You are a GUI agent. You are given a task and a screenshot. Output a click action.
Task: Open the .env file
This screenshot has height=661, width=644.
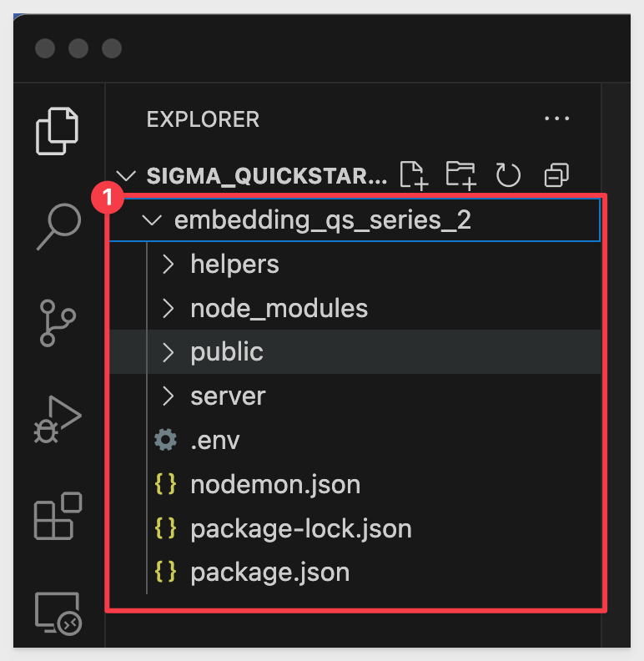pyautogui.click(x=214, y=440)
